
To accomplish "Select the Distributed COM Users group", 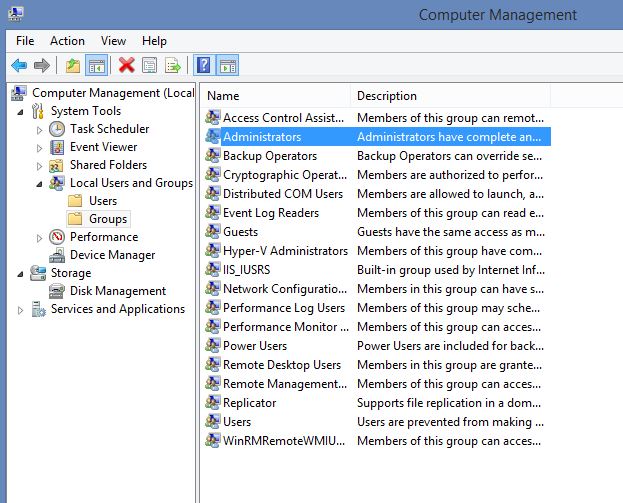I will pos(283,194).
